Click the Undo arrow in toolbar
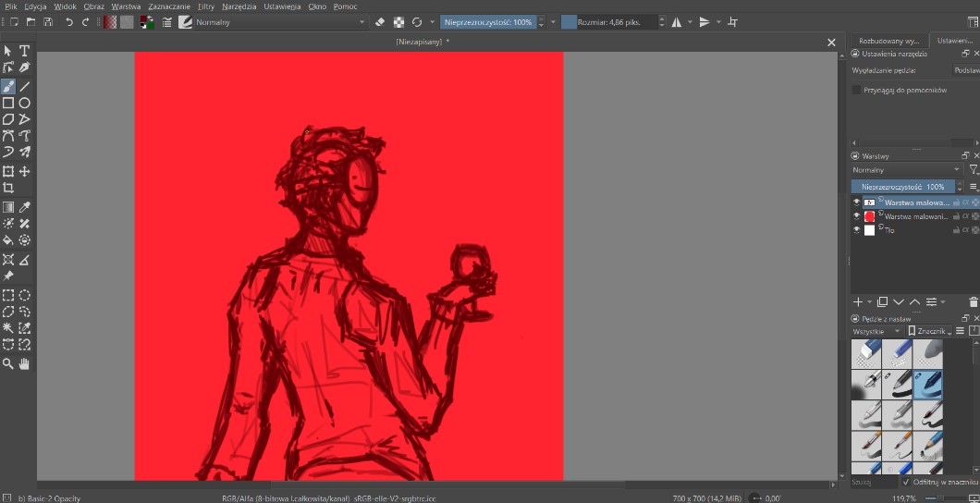 tap(69, 21)
